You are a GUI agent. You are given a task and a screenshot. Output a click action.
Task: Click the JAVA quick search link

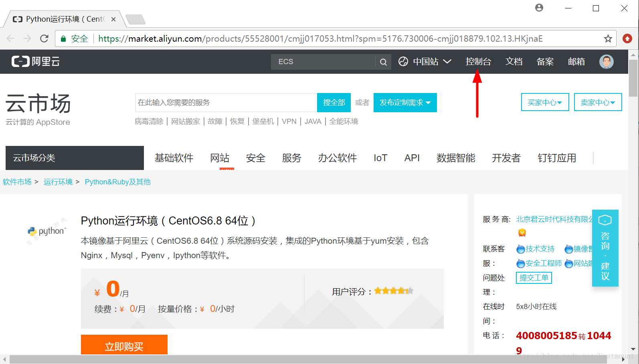click(313, 121)
